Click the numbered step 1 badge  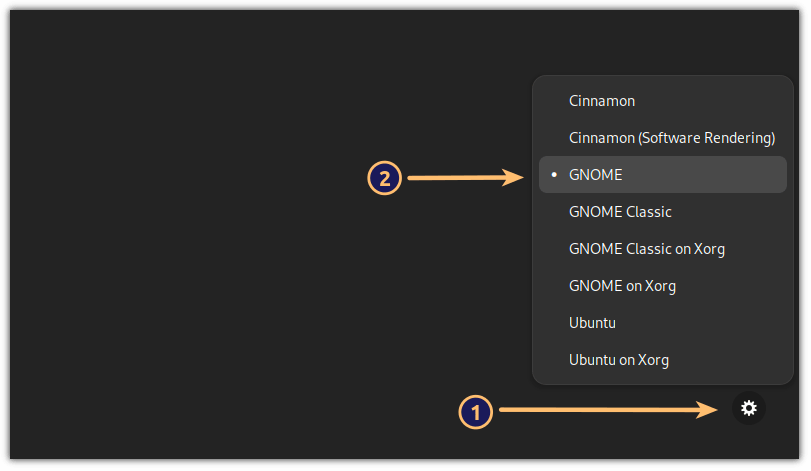click(476, 411)
